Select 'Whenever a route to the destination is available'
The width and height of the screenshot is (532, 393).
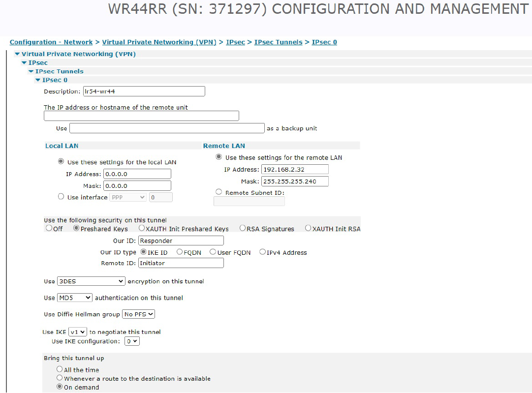click(x=60, y=378)
